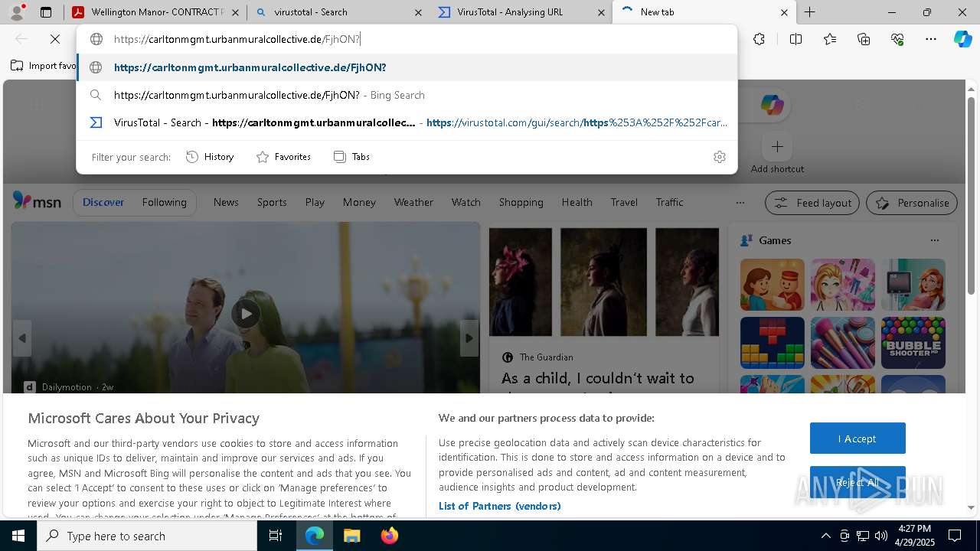Click inside the address bar field

coord(407,39)
